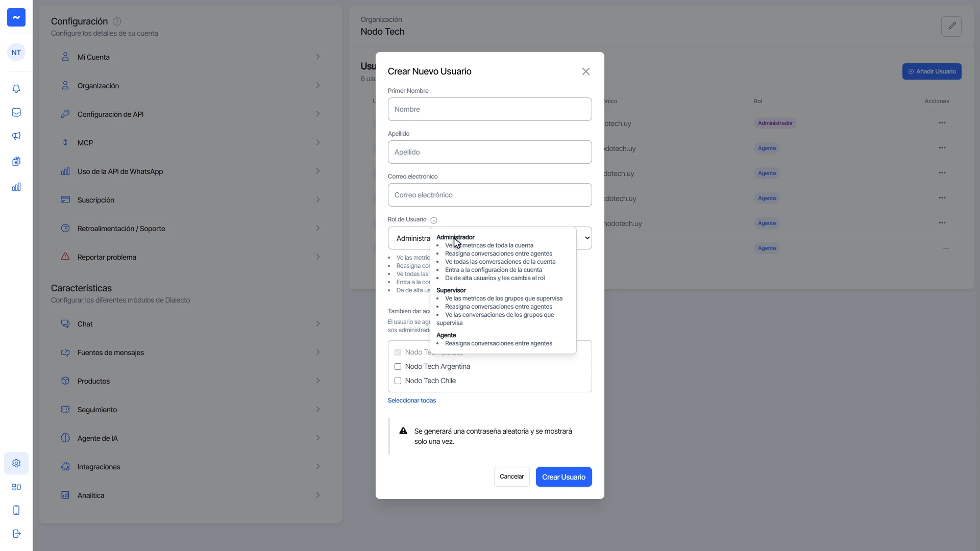Open actions menu for Administrador row
Viewport: 980px width, 551px height.
coord(942,122)
